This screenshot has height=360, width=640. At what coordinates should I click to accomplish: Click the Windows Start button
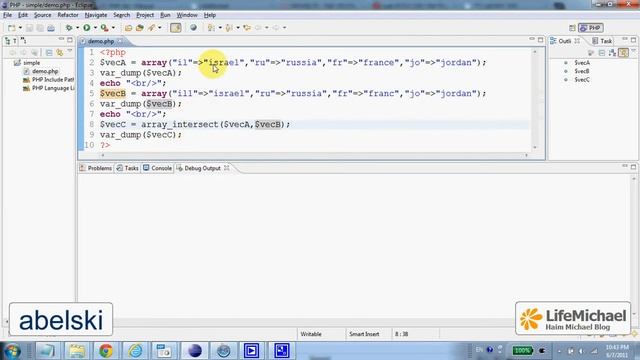(12, 351)
